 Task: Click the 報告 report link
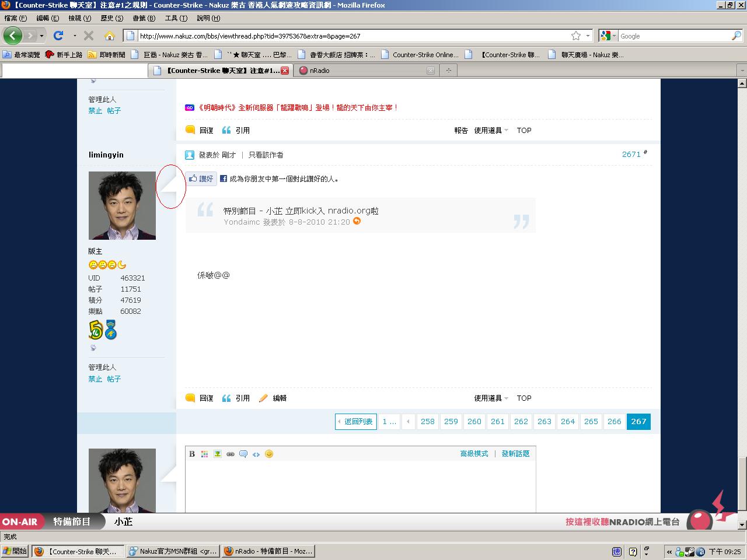pos(461,130)
